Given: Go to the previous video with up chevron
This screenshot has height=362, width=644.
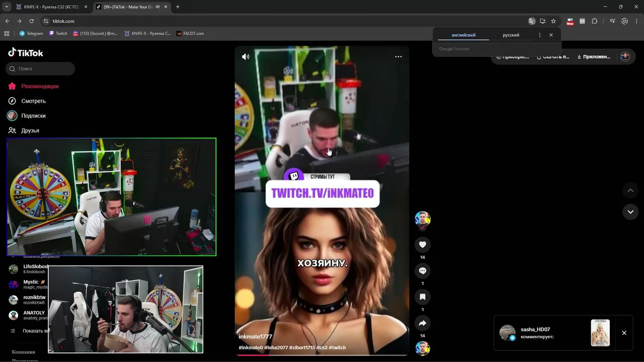Looking at the screenshot, I should (630, 191).
